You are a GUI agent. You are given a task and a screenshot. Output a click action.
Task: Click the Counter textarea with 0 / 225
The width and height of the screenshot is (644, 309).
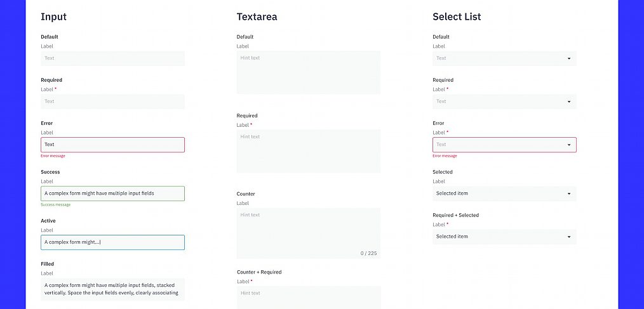click(x=309, y=233)
